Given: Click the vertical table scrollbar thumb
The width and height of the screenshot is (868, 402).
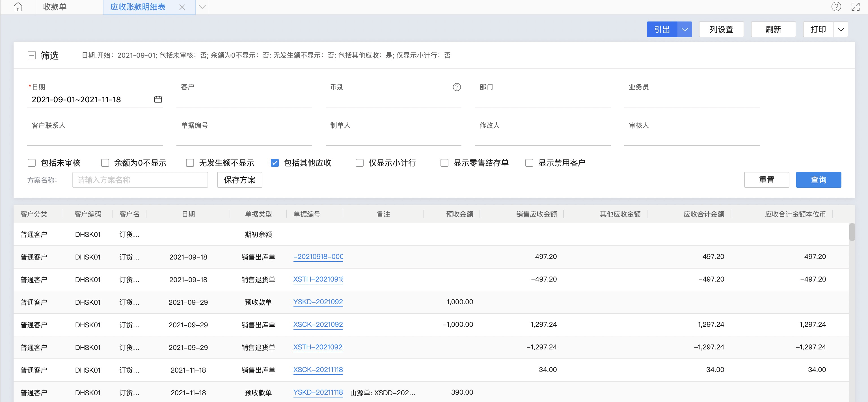Looking at the screenshot, I should pos(852,232).
